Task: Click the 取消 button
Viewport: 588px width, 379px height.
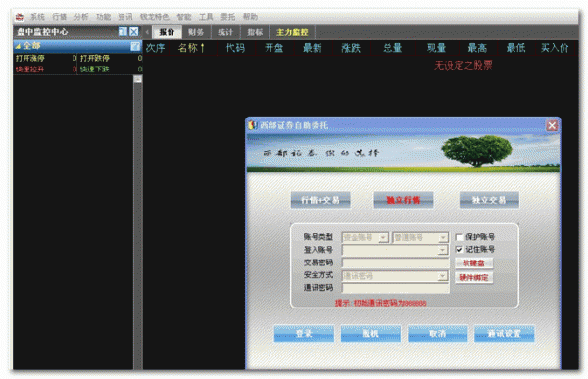Action: pyautogui.click(x=438, y=333)
